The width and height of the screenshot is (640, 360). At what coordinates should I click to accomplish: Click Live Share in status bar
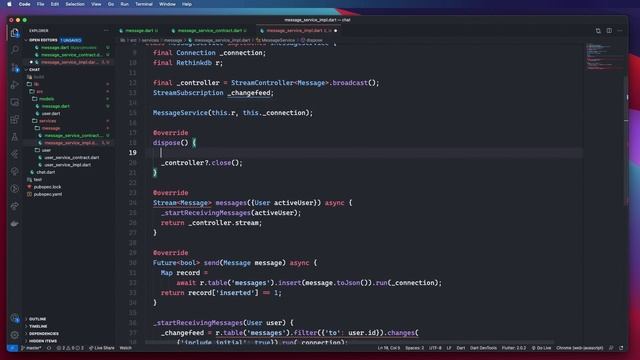(x=102, y=348)
